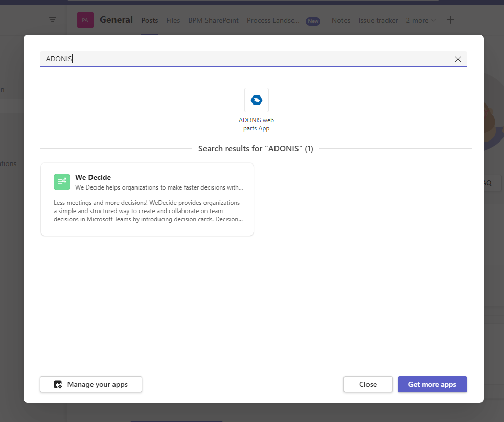Click the list icon left of team avatar
The width and height of the screenshot is (504, 422).
coord(53,20)
